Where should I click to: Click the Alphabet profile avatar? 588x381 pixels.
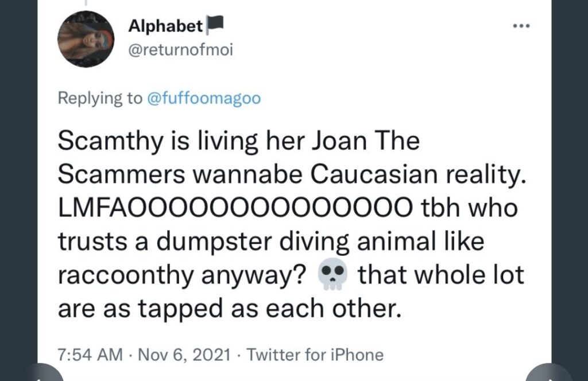(x=86, y=39)
